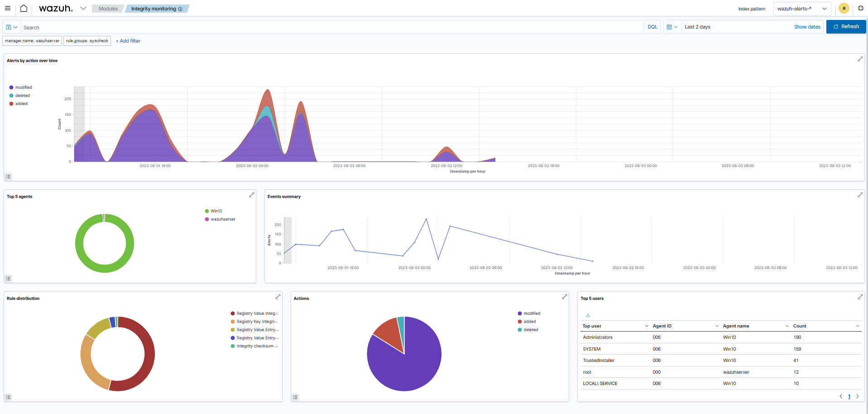Viewport: 868px width, 414px height.
Task: Sort by Count column
Action: click(826, 326)
